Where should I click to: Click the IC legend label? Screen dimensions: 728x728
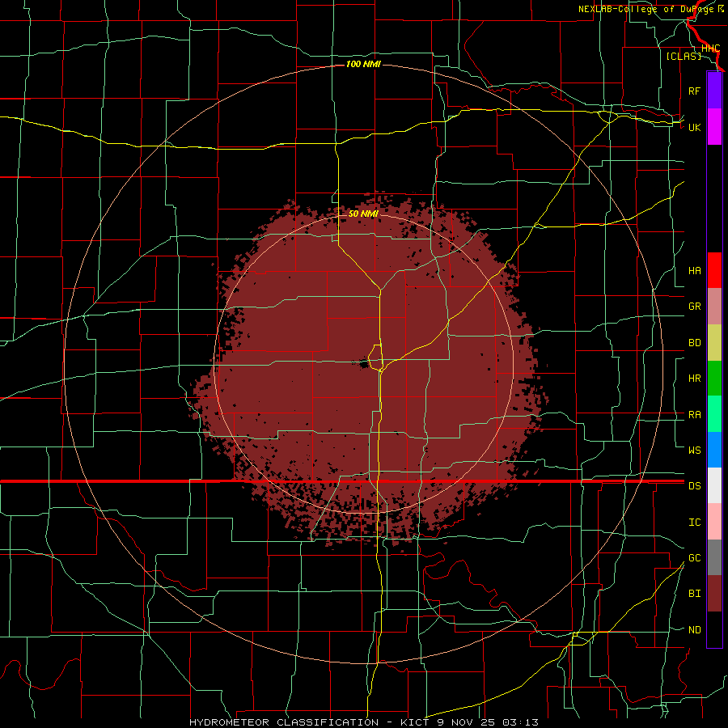tap(694, 522)
